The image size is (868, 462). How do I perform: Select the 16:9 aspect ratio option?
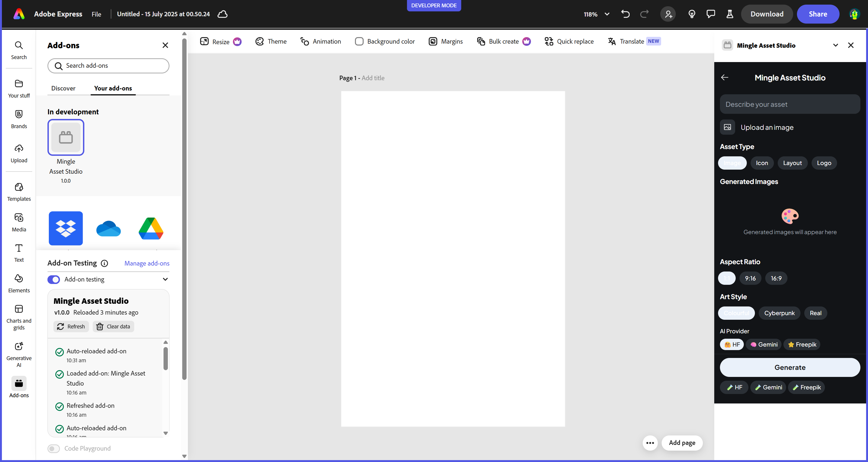click(x=776, y=278)
